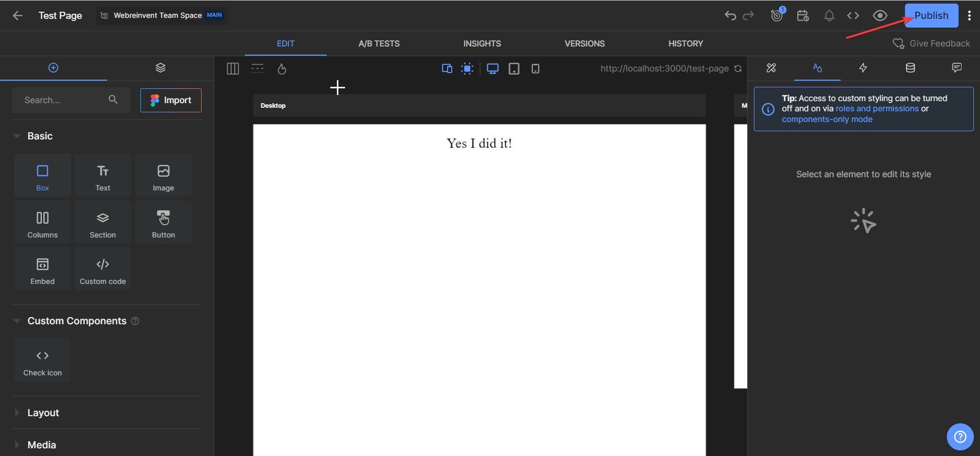980x456 pixels.
Task: Click the component search field
Action: (71, 100)
